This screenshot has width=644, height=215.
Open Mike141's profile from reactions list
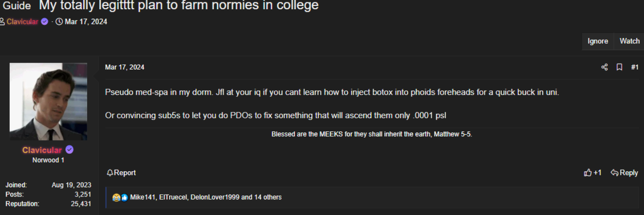[x=143, y=197]
